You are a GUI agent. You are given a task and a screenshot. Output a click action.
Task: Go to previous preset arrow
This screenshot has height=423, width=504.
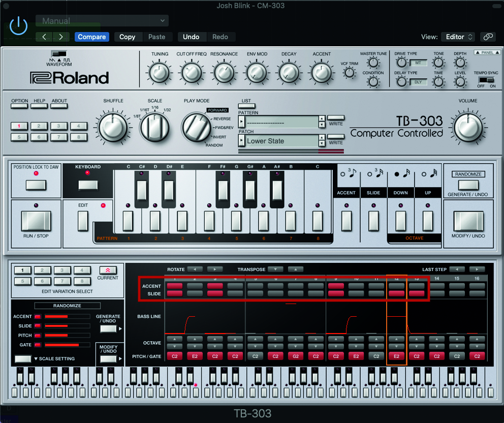click(44, 37)
